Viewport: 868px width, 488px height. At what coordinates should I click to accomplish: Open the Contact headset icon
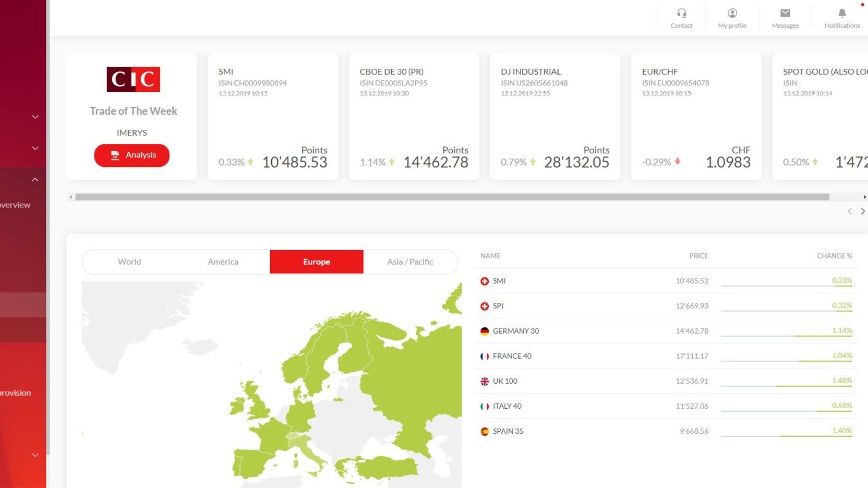(x=681, y=14)
